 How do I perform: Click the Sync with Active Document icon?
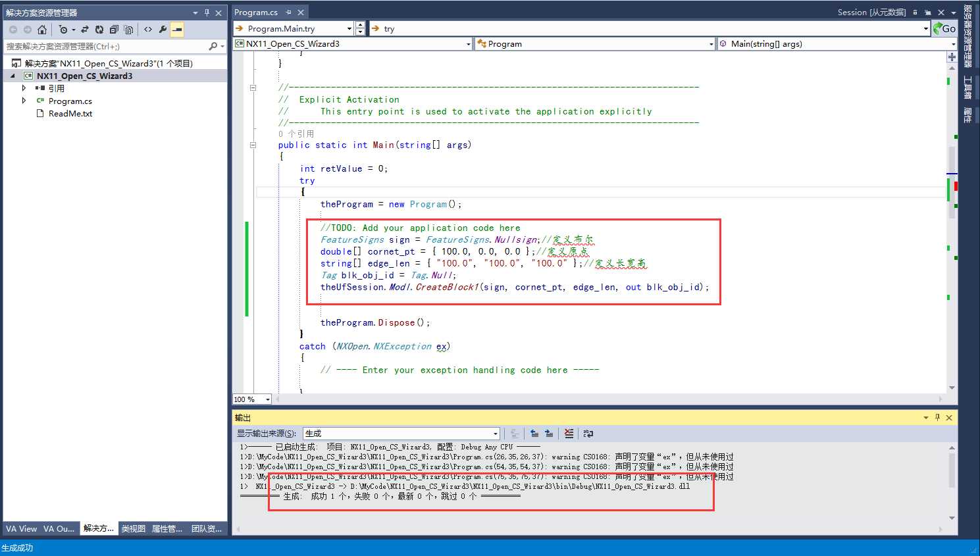click(85, 30)
